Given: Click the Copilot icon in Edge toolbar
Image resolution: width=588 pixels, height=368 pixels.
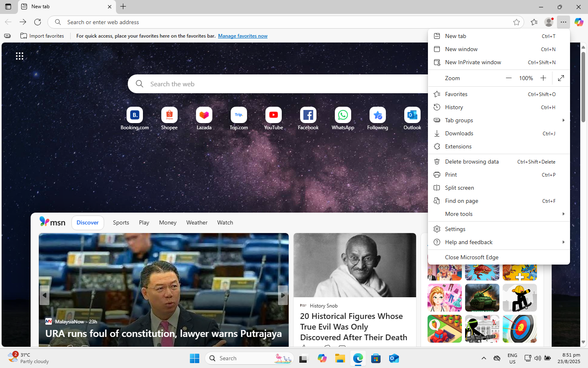Looking at the screenshot, I should (x=579, y=22).
